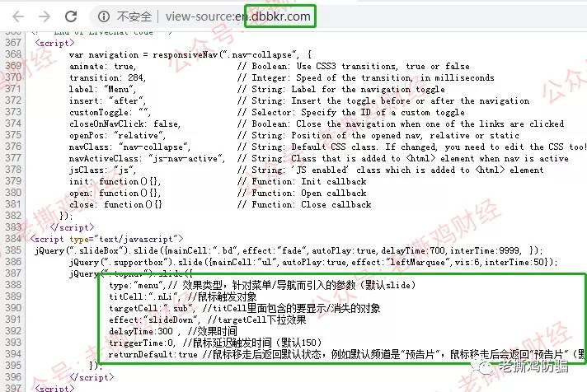Click 'titCell:".nLi"' on line 389
Screen dimensions: 587x392
(144, 297)
